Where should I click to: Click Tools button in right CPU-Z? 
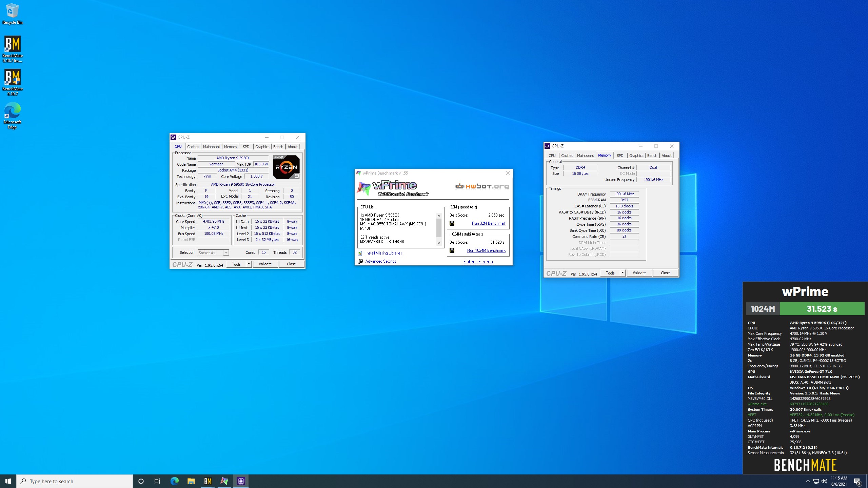(610, 273)
